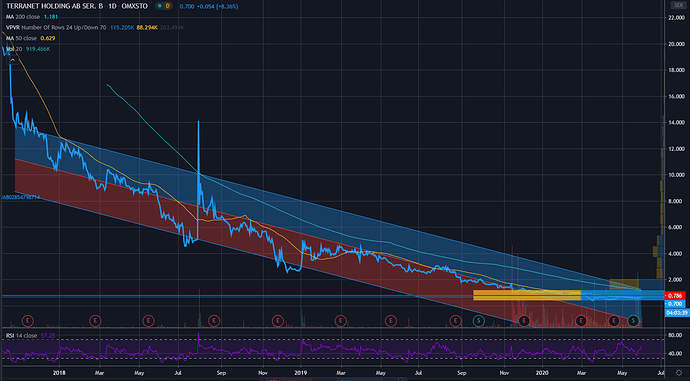Viewport: 690px width, 381px height.
Task: Select the MA 200 close indicator legend
Action: point(23,17)
